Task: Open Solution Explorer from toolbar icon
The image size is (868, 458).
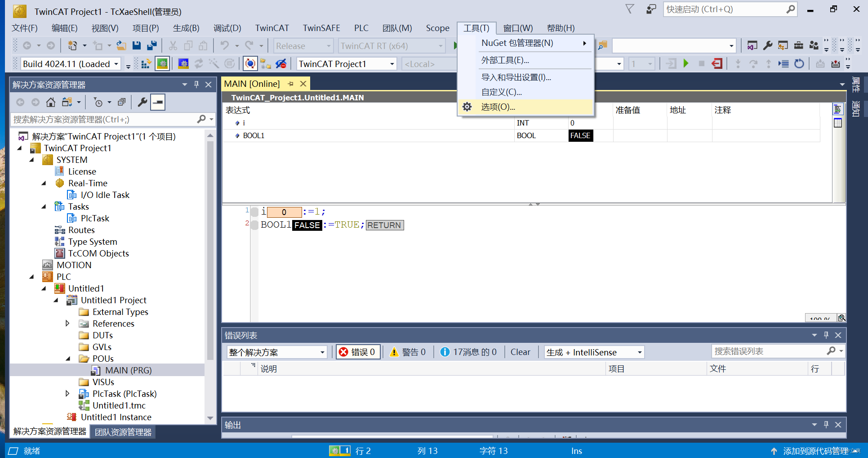Action: [x=752, y=45]
